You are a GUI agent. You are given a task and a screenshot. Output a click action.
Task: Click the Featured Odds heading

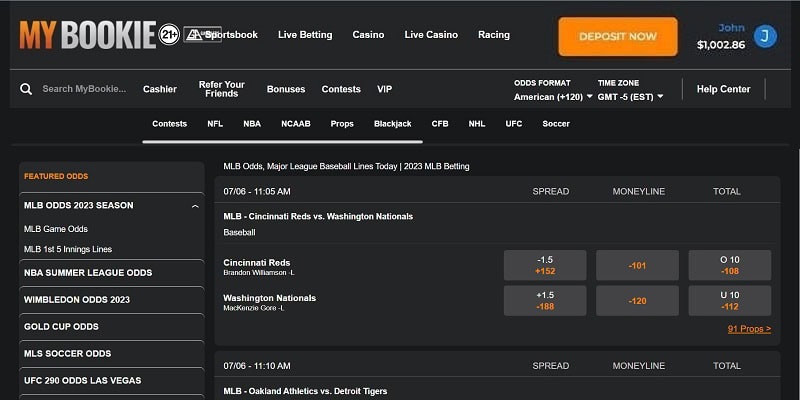tap(56, 176)
